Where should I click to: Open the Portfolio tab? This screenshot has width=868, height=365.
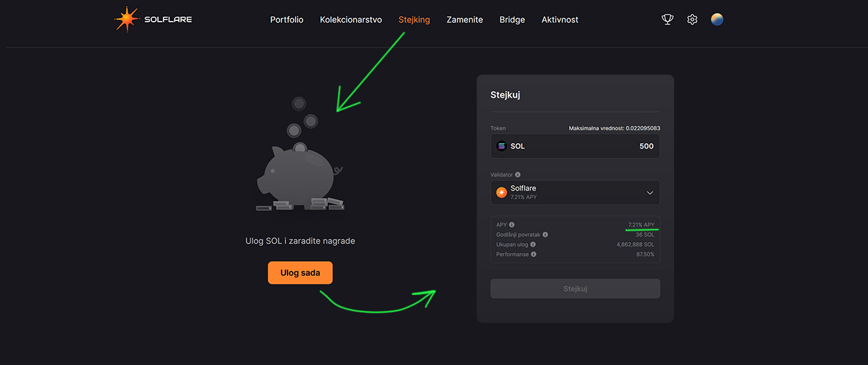287,20
